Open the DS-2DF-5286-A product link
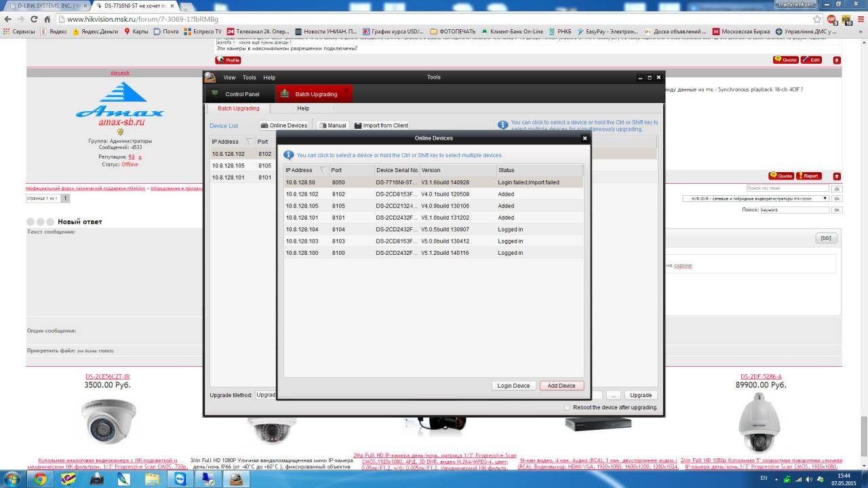This screenshot has width=868, height=488. (761, 377)
